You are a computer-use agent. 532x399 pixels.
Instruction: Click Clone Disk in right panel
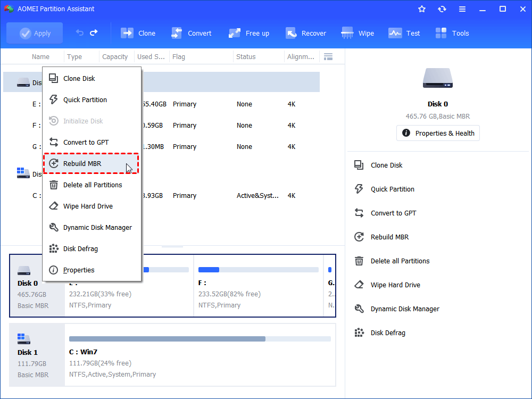378,165
